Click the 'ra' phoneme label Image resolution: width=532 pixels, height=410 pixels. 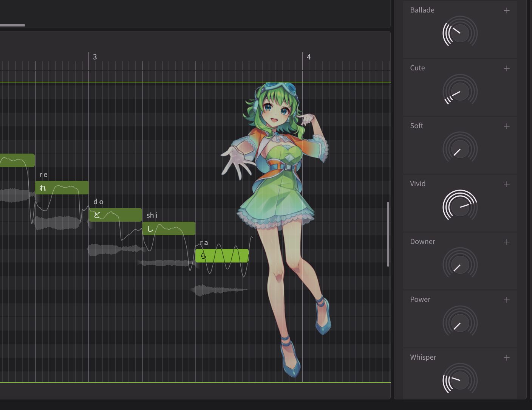click(204, 243)
